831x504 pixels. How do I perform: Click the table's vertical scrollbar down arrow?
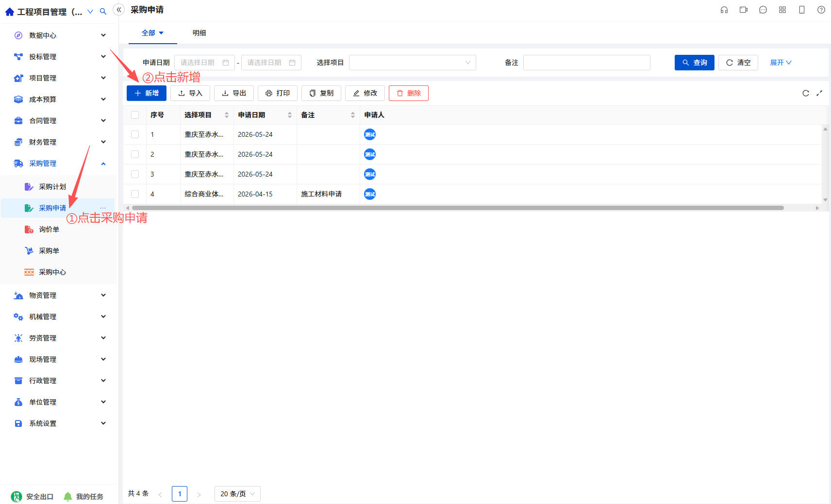825,200
